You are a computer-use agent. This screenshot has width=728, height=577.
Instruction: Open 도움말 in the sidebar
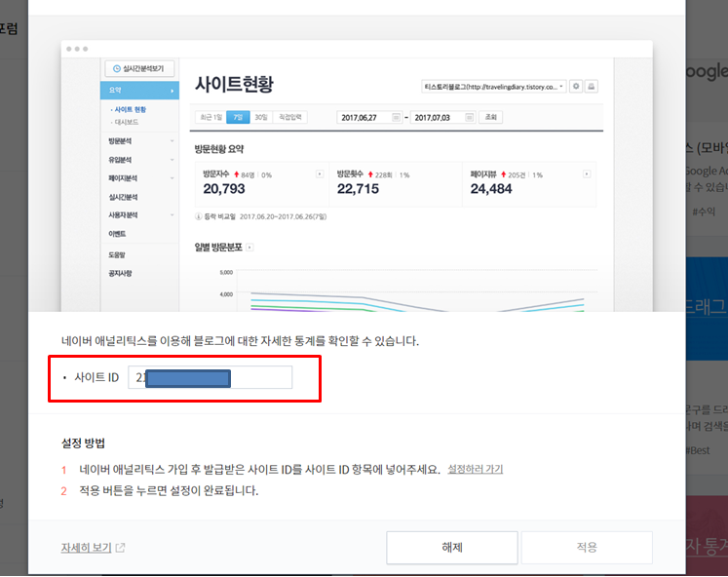117,254
